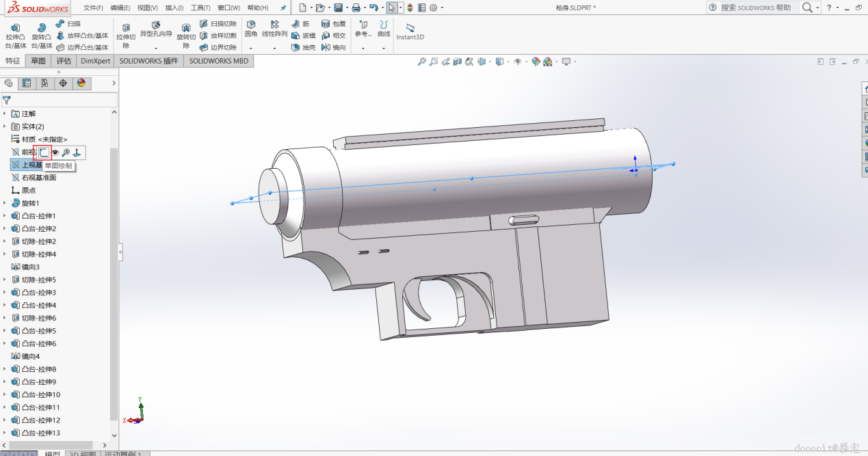Click the Save icon in the top toolbar
Viewport: 868px width, 456px height.
point(337,8)
